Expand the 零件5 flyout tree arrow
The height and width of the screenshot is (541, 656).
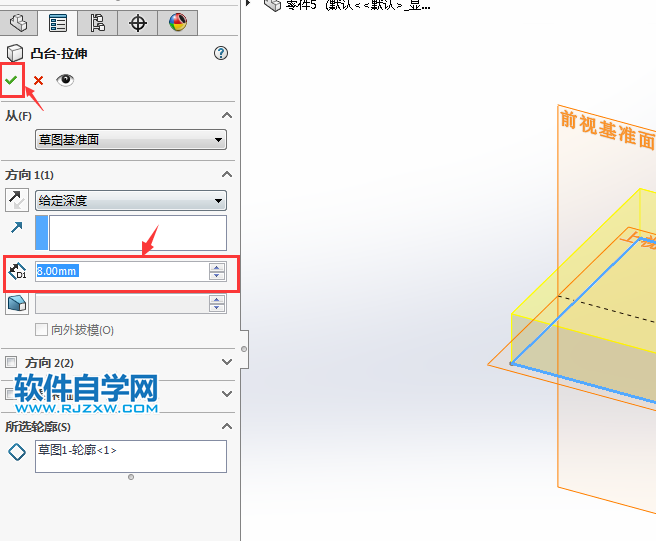(x=248, y=3)
